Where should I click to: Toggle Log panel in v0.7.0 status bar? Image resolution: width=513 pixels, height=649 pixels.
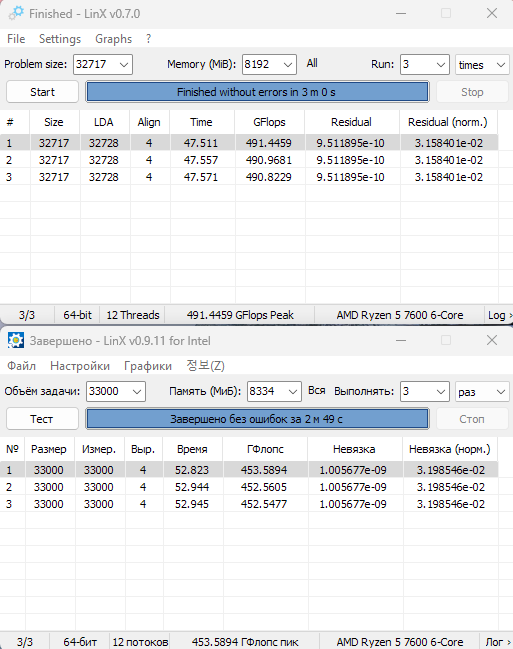[499, 315]
